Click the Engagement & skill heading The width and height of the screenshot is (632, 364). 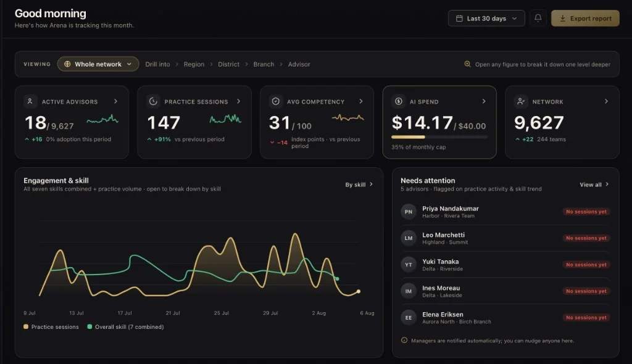tap(56, 181)
